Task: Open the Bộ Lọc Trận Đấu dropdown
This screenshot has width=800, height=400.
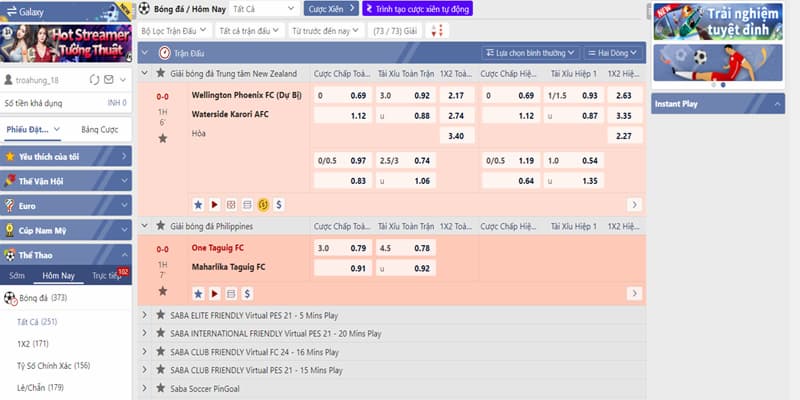Action: (174, 31)
